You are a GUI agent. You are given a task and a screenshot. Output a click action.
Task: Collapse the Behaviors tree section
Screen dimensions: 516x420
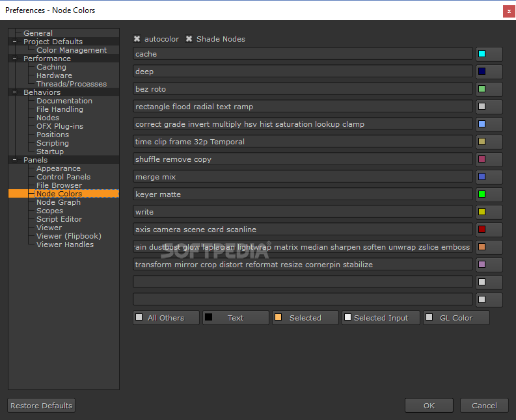click(14, 92)
